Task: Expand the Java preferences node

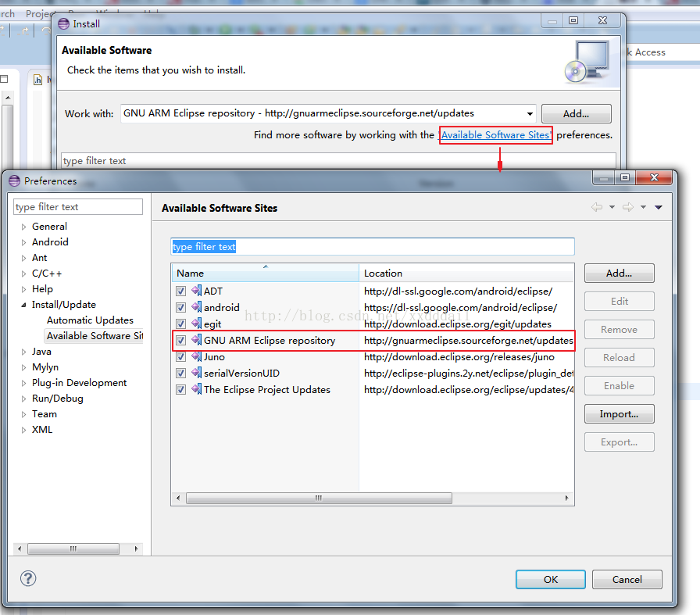Action: 23,352
